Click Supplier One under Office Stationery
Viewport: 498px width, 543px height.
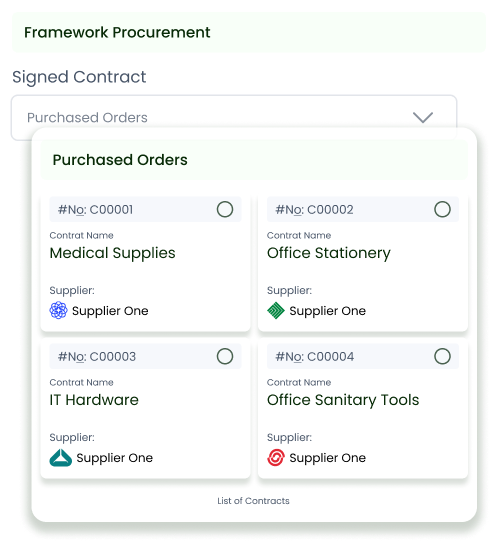pyautogui.click(x=328, y=311)
